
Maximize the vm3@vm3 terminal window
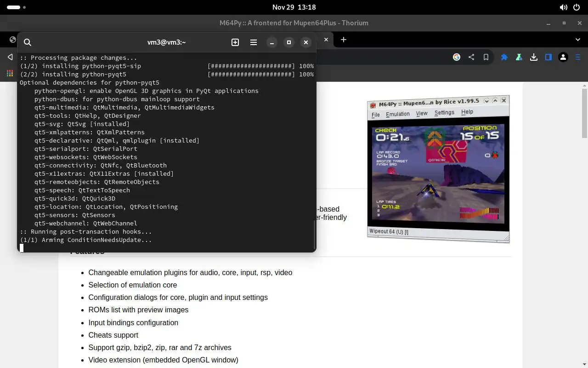[x=289, y=42]
